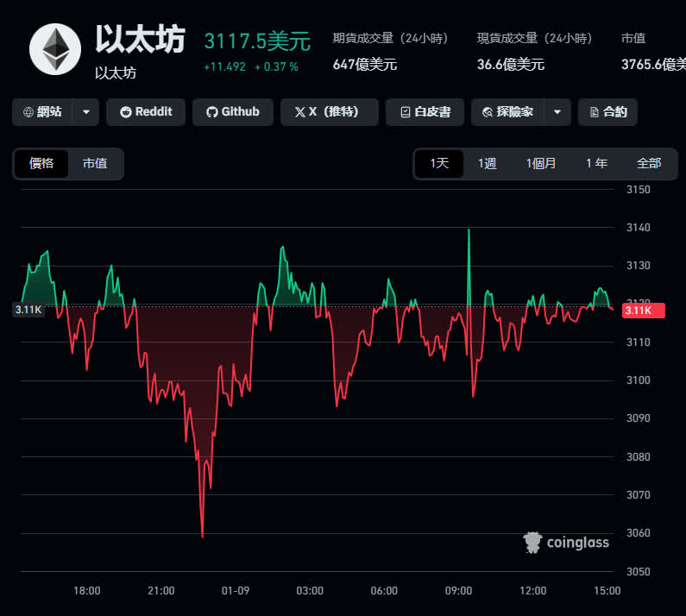
Task: Open the Reddit community link
Action: [x=145, y=112]
